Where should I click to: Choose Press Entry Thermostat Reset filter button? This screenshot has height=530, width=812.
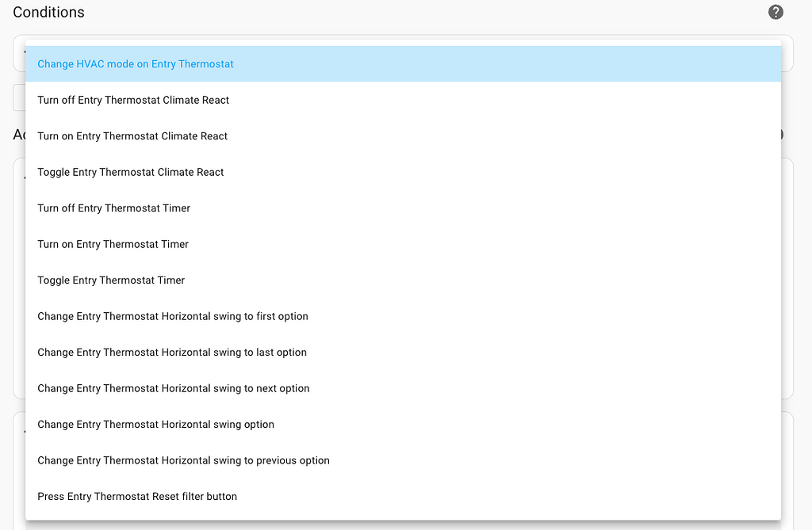(403, 497)
